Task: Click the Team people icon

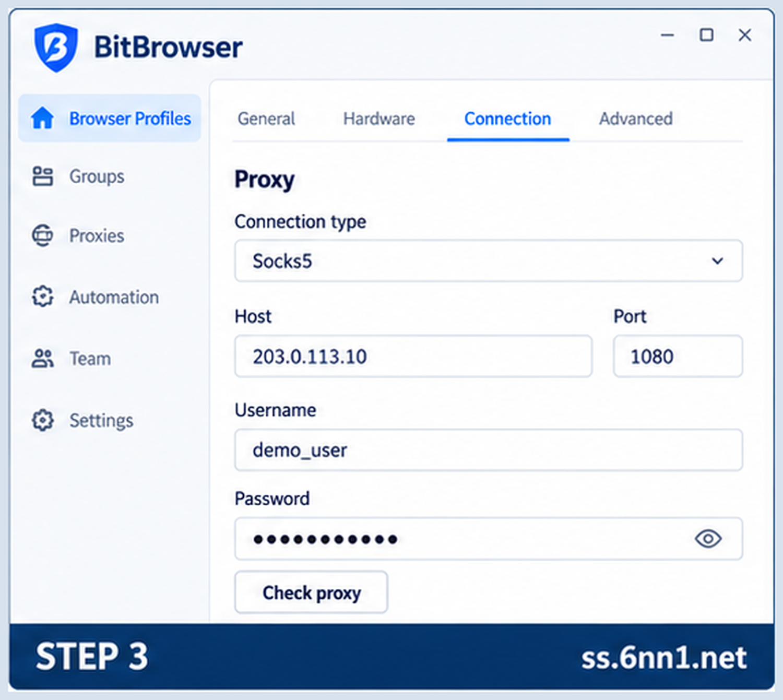Action: 42,359
